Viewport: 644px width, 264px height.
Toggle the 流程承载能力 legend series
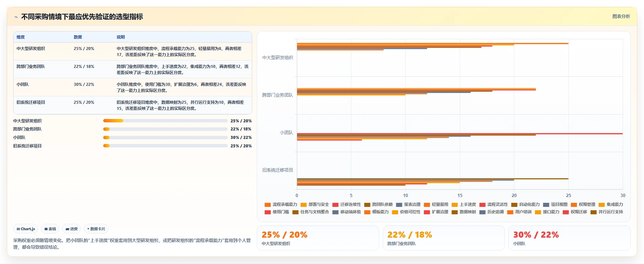(281, 205)
